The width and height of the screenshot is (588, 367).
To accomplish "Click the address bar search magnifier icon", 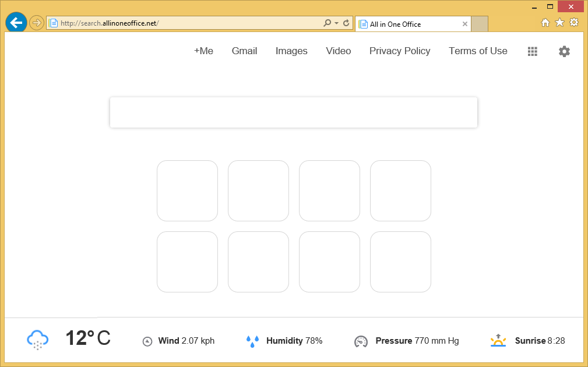I will click(328, 23).
